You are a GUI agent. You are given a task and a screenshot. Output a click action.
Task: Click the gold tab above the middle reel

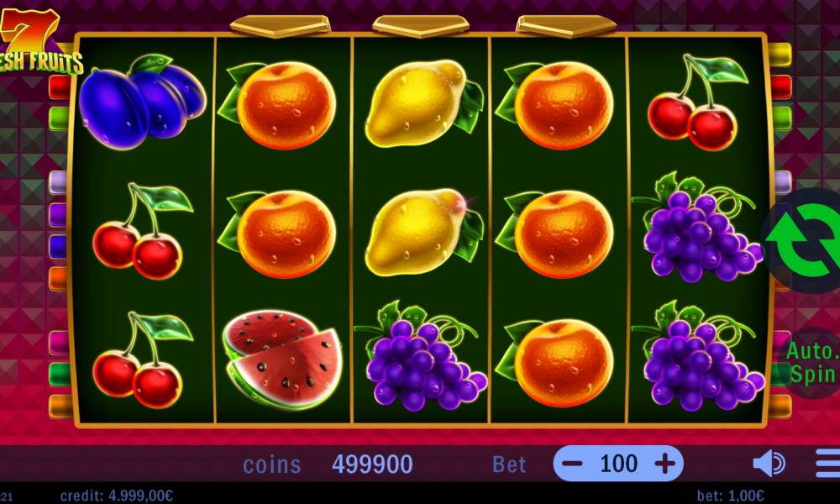pos(421,26)
